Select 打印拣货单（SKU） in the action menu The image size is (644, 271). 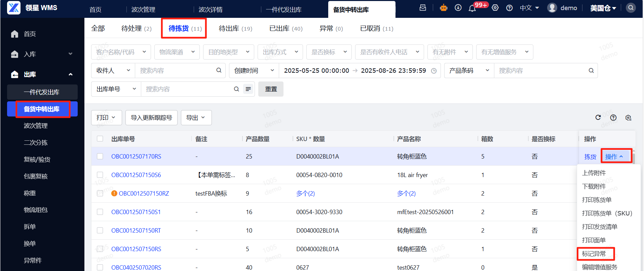tap(607, 213)
